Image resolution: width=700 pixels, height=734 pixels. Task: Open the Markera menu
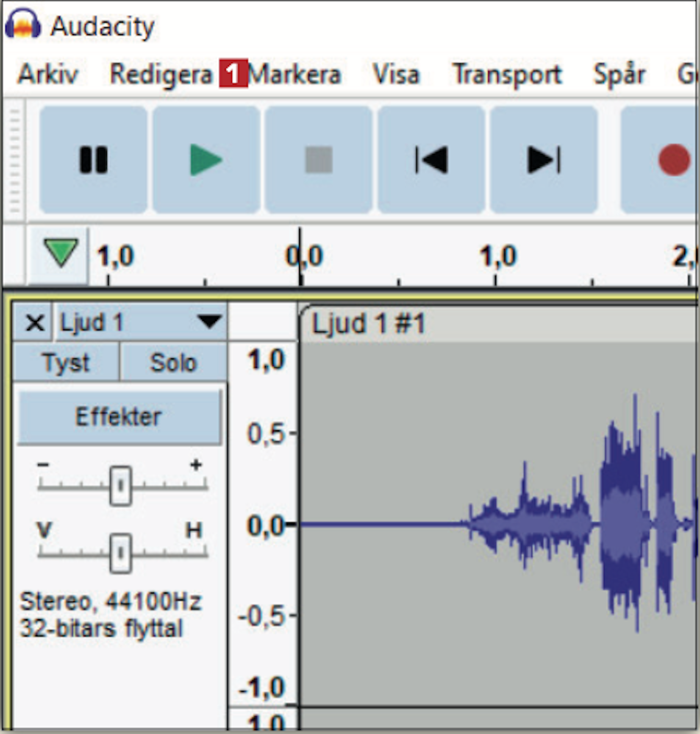295,74
